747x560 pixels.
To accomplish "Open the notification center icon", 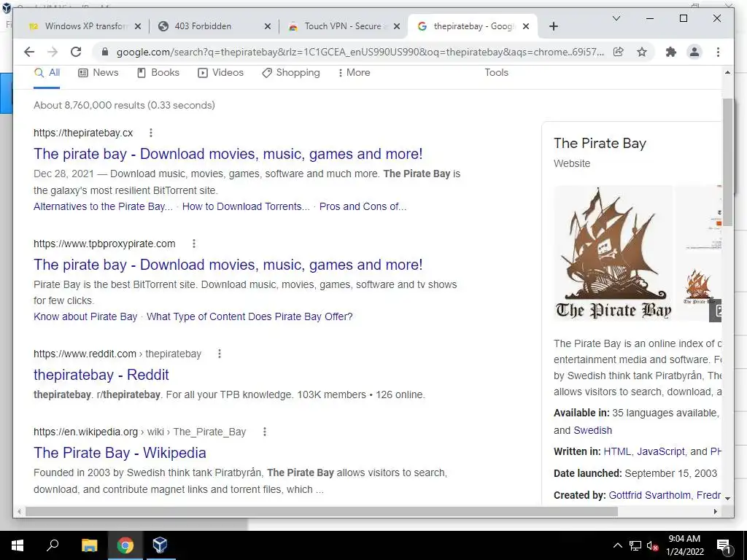I will coord(724,545).
